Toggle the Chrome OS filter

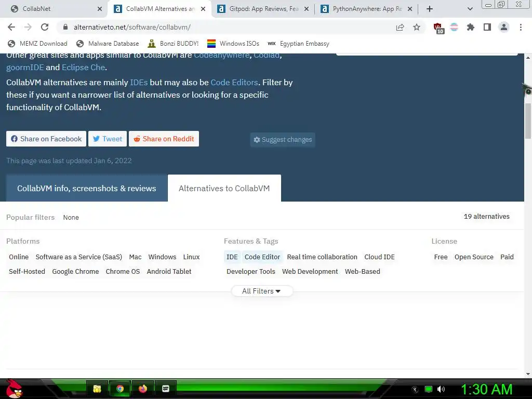(123, 271)
